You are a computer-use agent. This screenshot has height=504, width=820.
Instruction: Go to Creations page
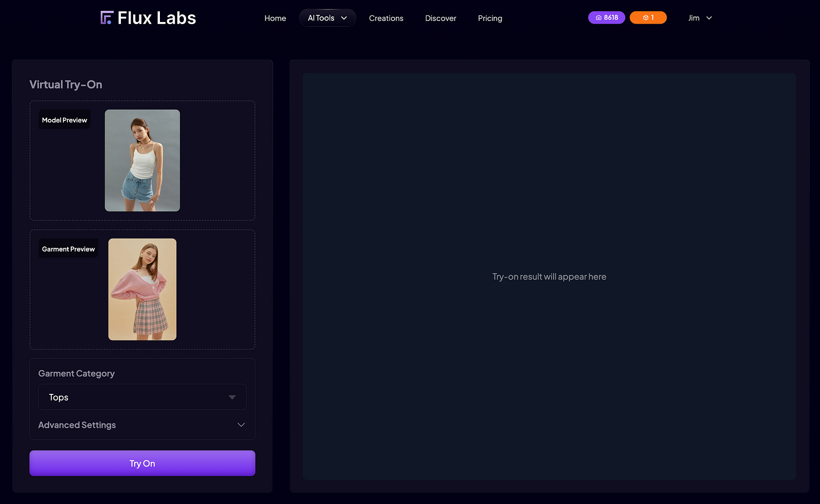(x=386, y=18)
